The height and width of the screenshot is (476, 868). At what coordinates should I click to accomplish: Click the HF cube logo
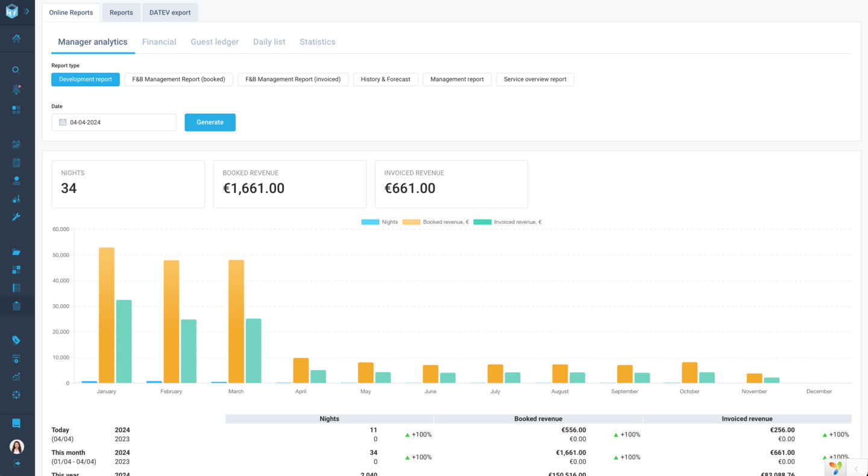11,11
